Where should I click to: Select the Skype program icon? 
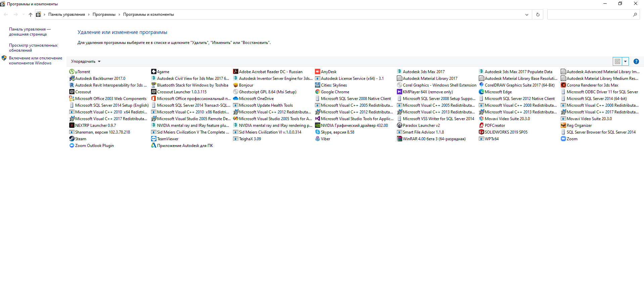pyautogui.click(x=317, y=132)
